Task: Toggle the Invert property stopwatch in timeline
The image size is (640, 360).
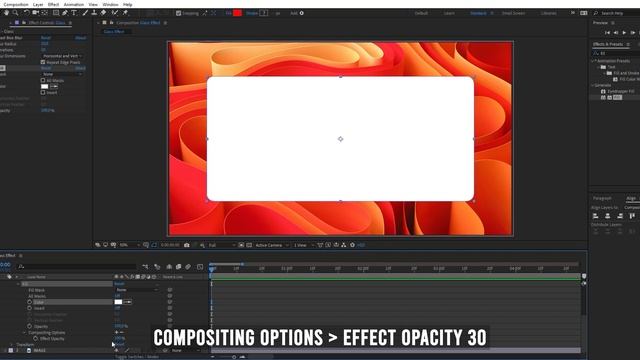Action: pyautogui.click(x=29, y=308)
